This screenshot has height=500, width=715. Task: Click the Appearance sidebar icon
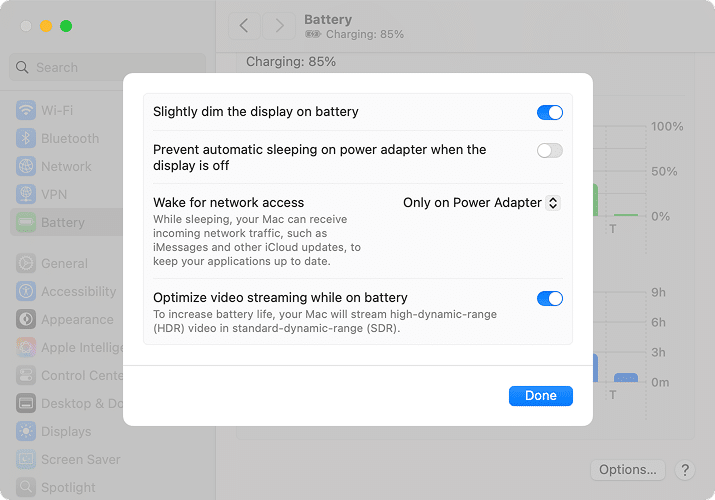26,320
